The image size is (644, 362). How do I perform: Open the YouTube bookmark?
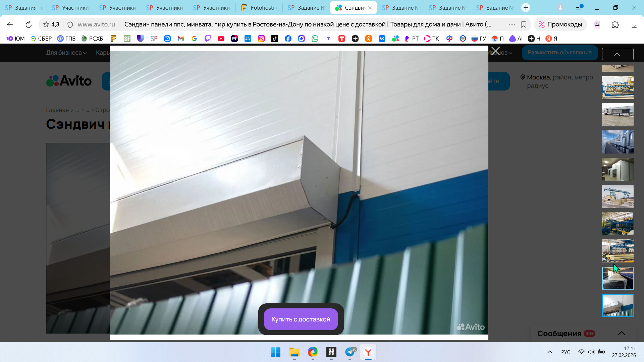pos(221,39)
